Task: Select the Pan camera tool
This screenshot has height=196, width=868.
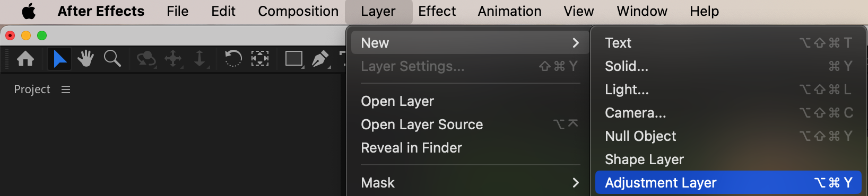Action: [x=173, y=58]
